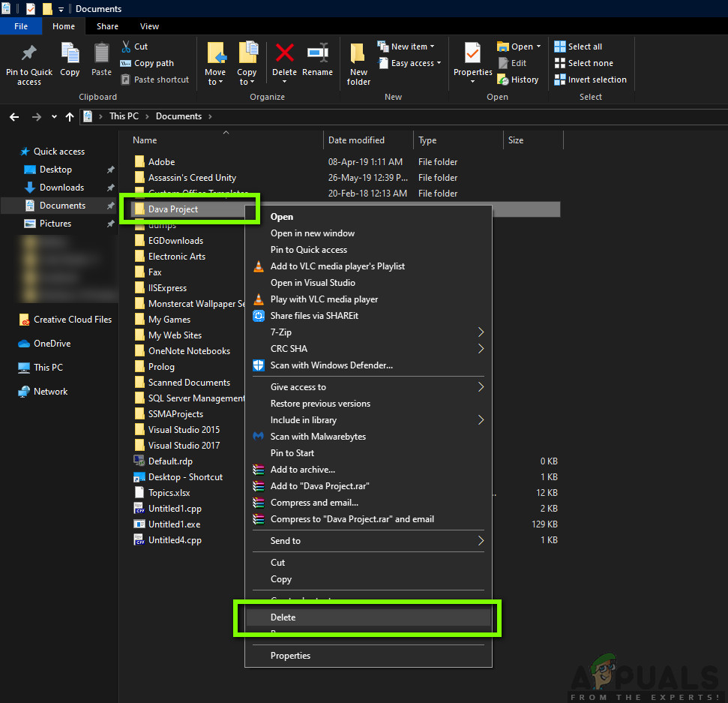The width and height of the screenshot is (728, 703).
Task: Click the Properties checkmark icon in ribbon
Action: 472,53
